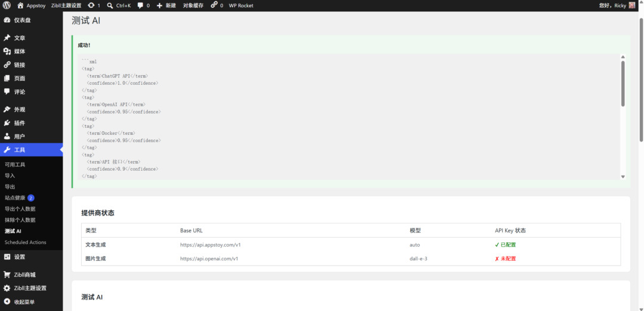Open the Ctrl+K search magnifier icon

pos(110,5)
